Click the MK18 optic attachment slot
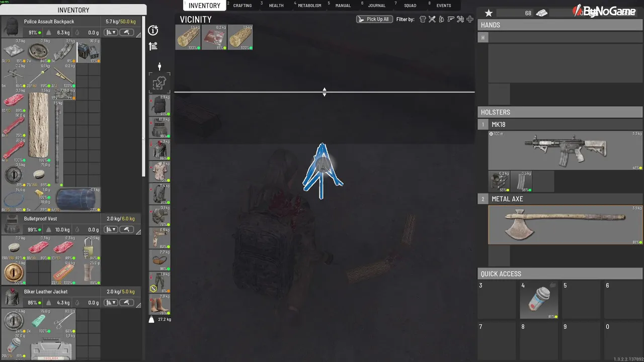 click(500, 182)
